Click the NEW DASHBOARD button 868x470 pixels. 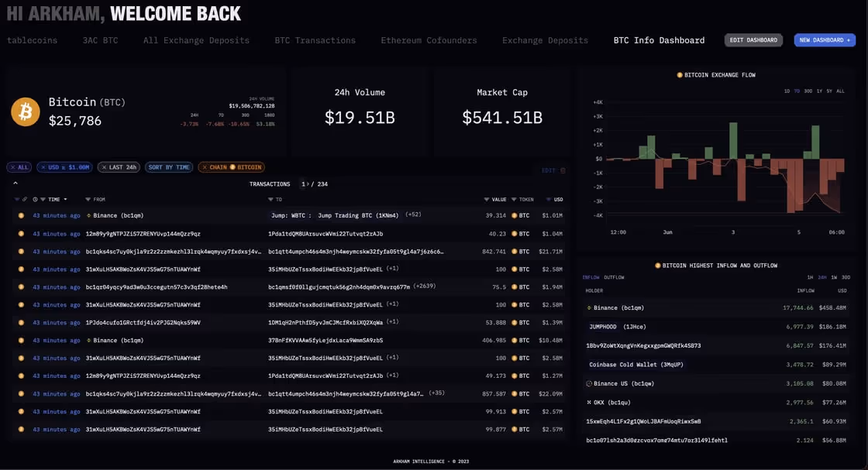point(824,39)
